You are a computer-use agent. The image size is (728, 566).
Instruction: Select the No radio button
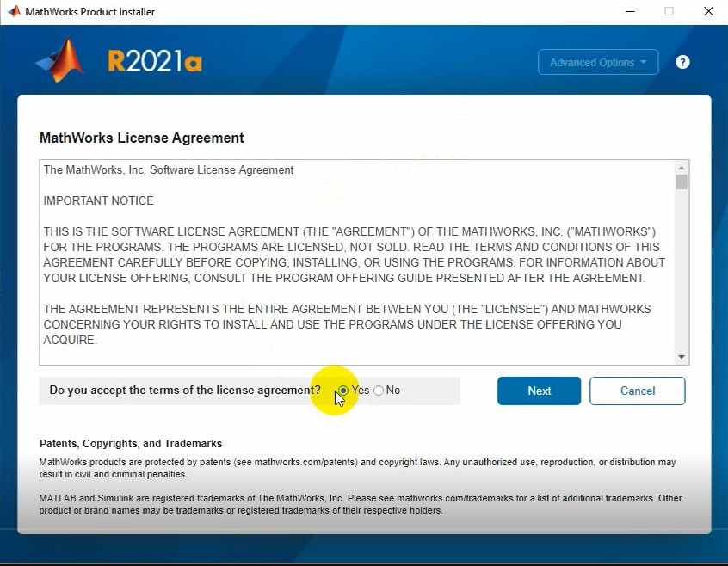[379, 391]
